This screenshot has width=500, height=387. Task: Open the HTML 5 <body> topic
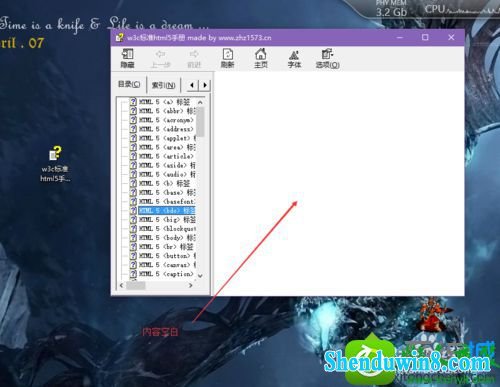point(162,238)
